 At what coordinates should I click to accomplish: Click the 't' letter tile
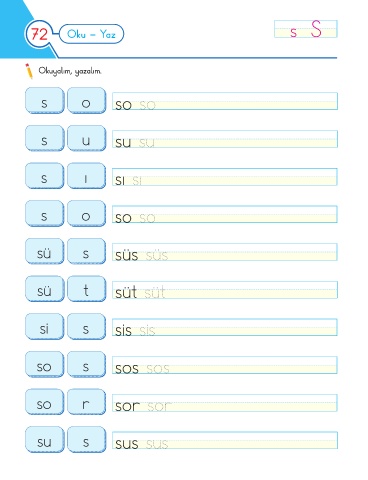coord(86,289)
